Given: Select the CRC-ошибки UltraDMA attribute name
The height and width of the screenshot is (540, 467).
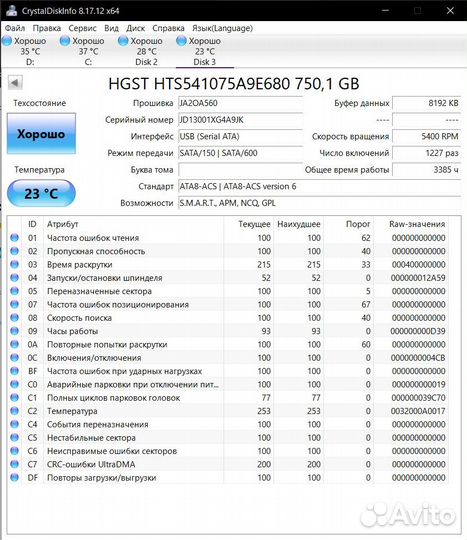Looking at the screenshot, I should (x=91, y=464).
